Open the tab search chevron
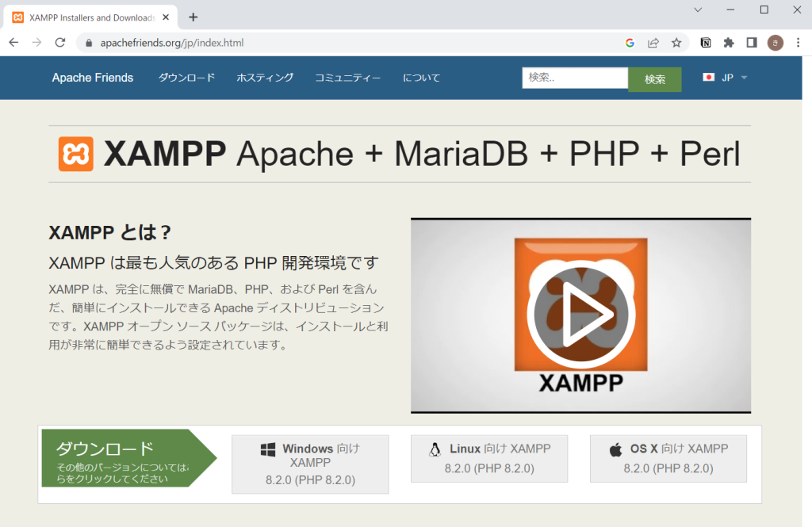This screenshot has width=812, height=527. coord(698,10)
